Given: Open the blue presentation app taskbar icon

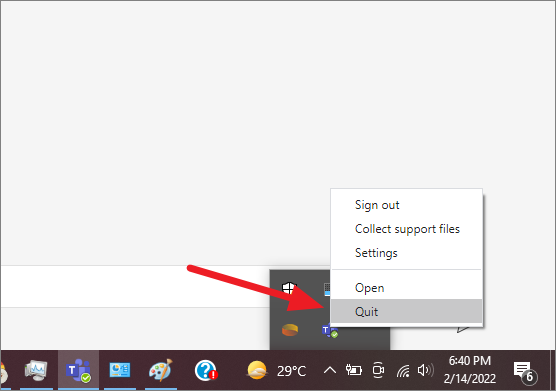Looking at the screenshot, I should point(119,371).
